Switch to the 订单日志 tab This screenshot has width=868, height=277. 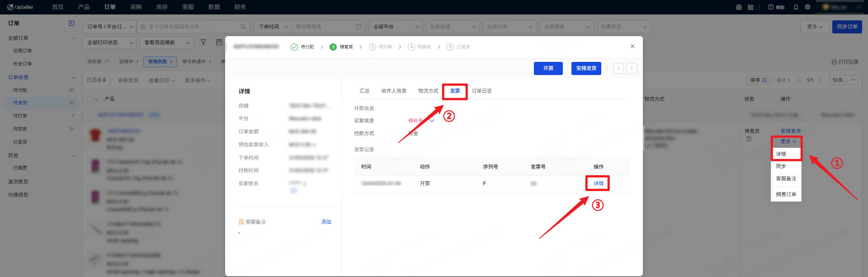click(x=482, y=91)
